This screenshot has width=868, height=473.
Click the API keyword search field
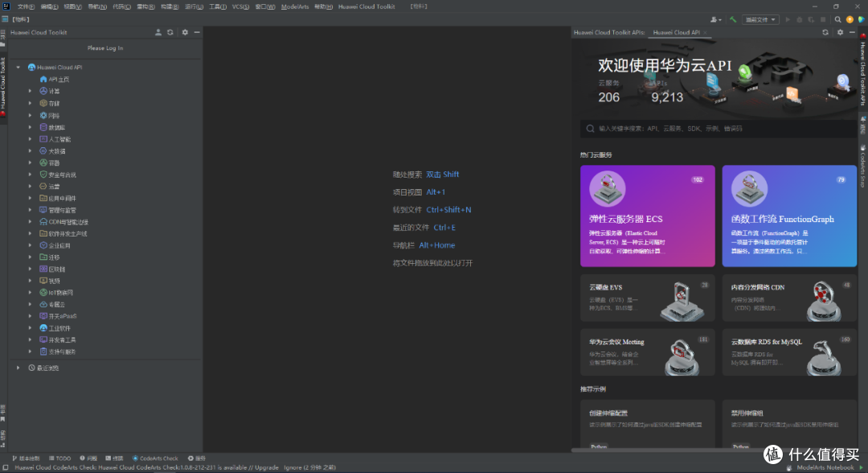[718, 129]
